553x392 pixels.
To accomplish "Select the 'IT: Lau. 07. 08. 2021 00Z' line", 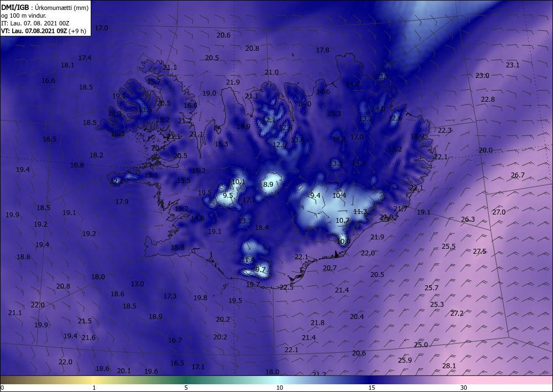I will (35, 23).
